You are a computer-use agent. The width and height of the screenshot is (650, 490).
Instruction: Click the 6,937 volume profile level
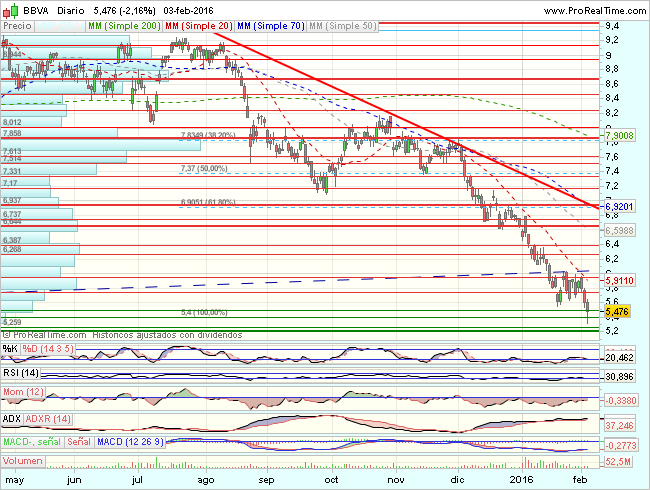click(x=12, y=201)
